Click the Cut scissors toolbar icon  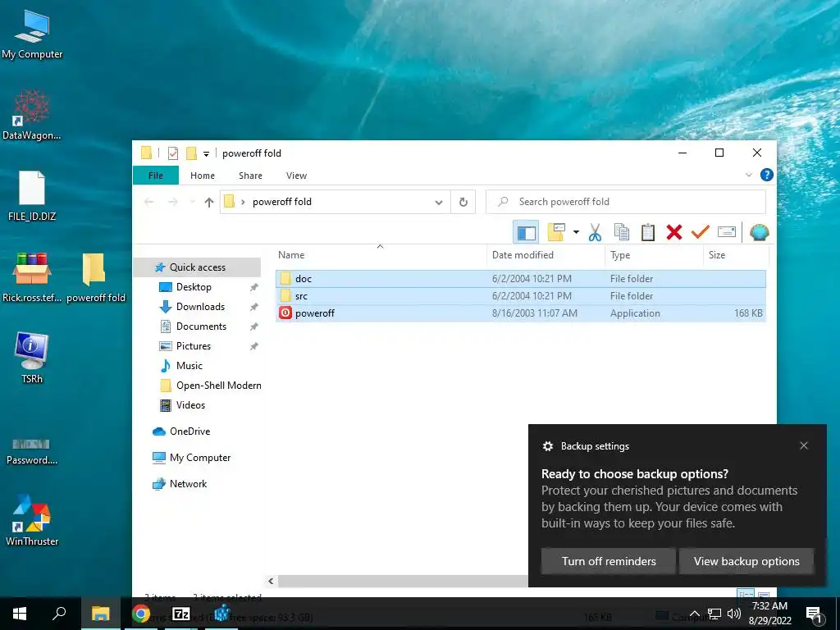click(x=595, y=232)
